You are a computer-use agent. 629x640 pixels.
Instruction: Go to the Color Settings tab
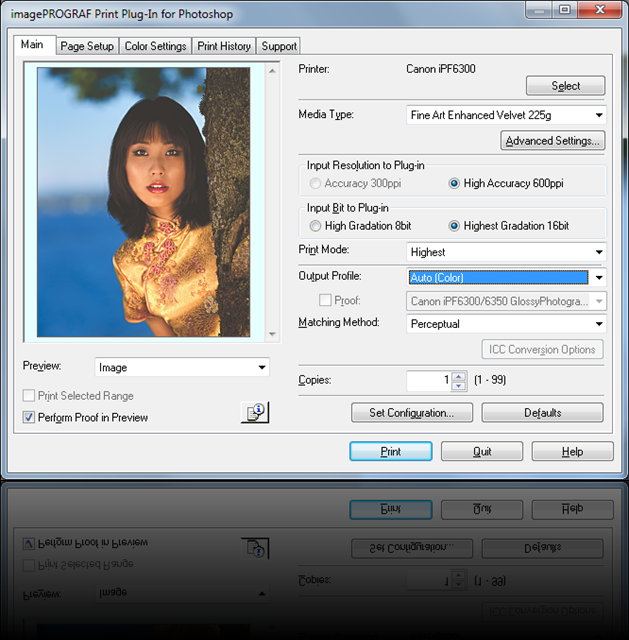click(156, 46)
